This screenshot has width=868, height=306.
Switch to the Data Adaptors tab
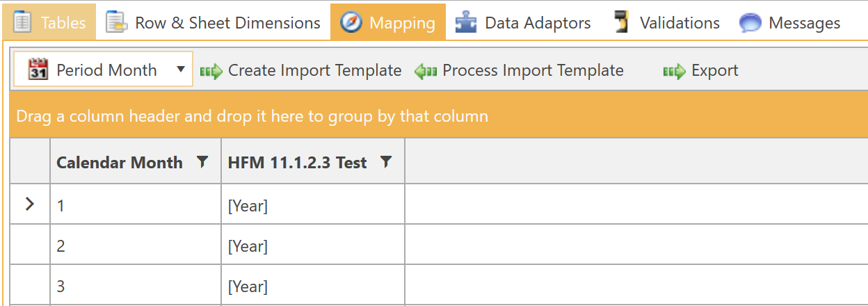pyautogui.click(x=537, y=23)
